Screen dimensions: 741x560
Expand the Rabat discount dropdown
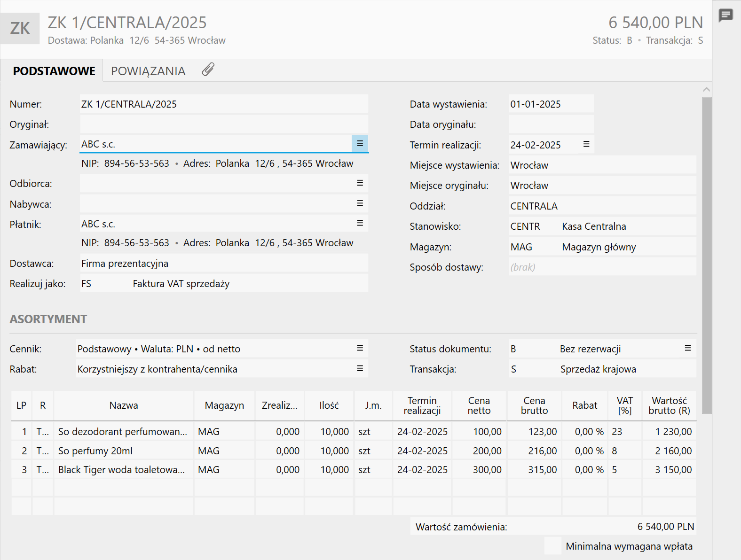(x=360, y=369)
